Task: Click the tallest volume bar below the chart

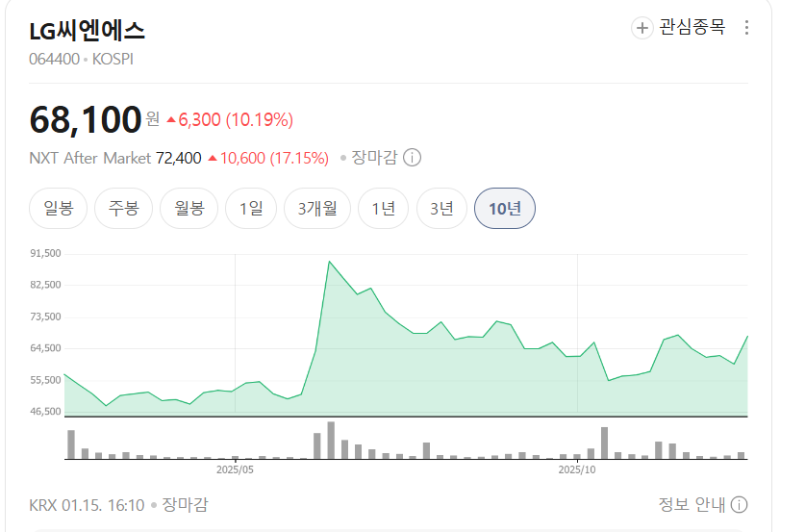Action: [331, 441]
